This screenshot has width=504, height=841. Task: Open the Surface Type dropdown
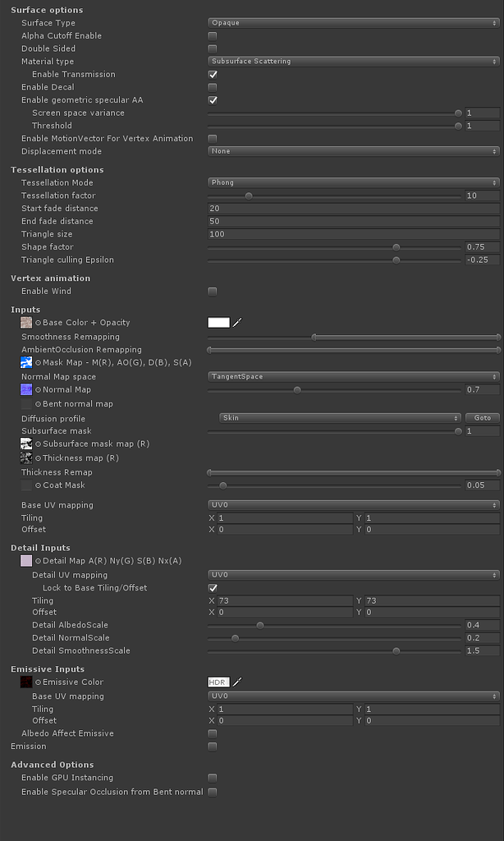pos(353,23)
